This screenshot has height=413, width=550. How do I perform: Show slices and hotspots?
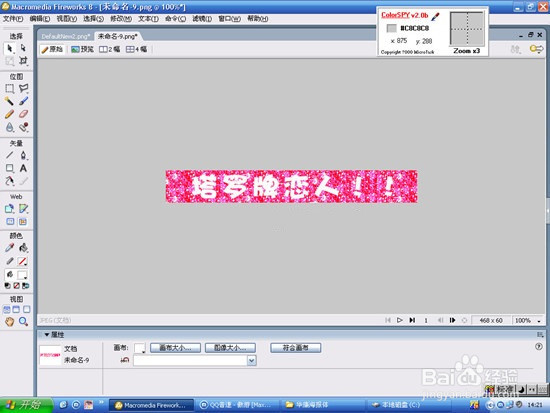23,221
